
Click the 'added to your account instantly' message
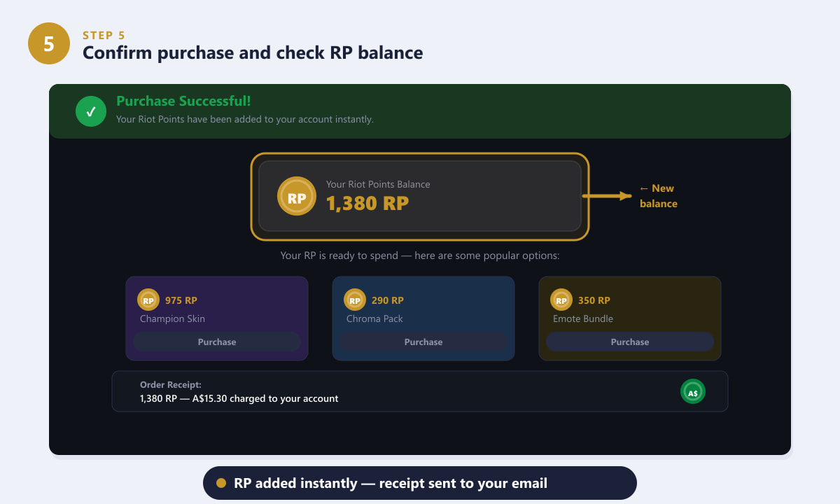coord(245,119)
